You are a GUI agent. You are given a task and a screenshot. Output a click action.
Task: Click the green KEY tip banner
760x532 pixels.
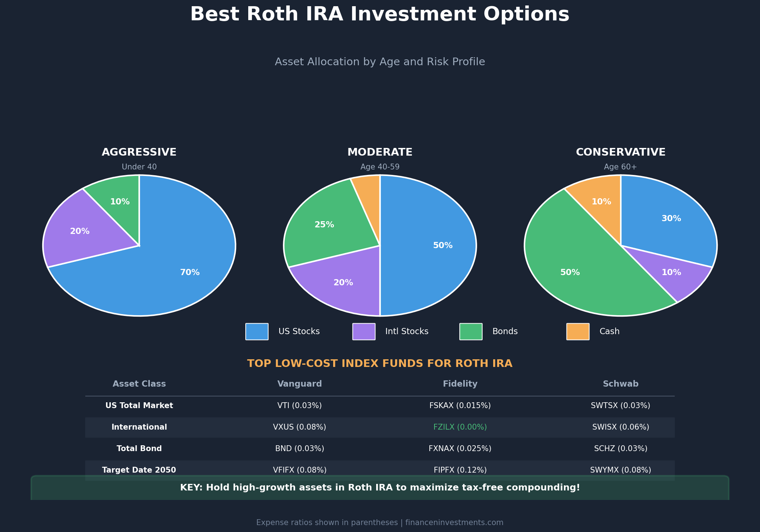pyautogui.click(x=380, y=487)
